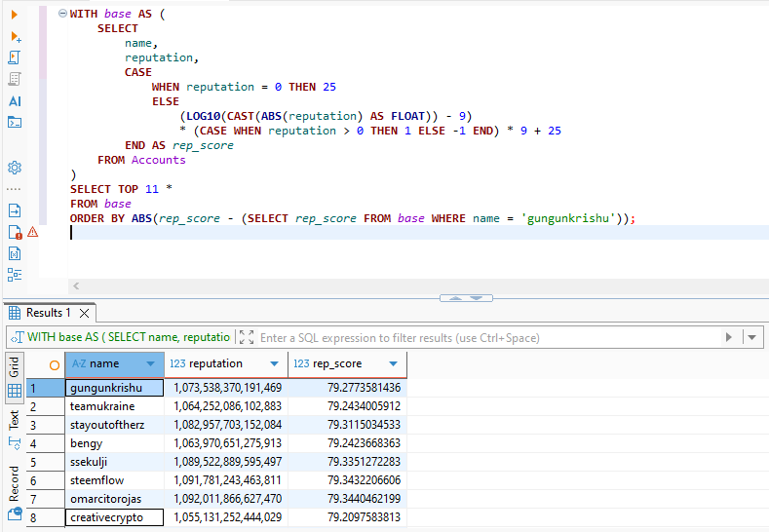Open SQL console terminal icon
This screenshot has height=532, width=769.
pos(15,122)
